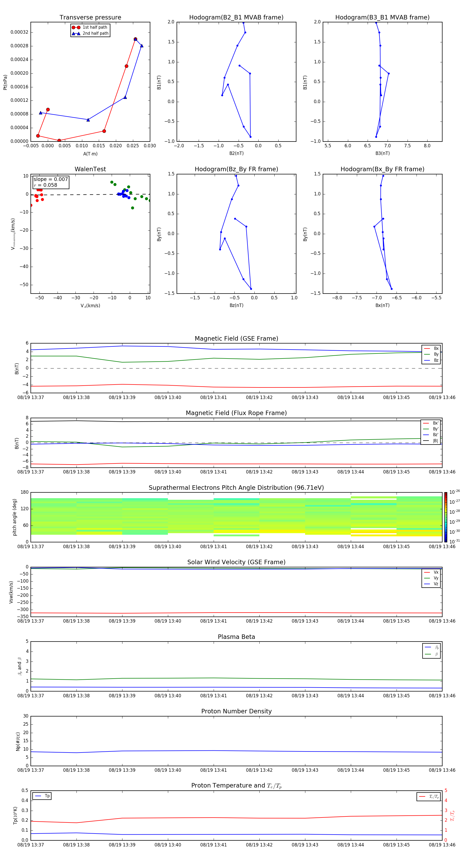Screen dimensions: 473x868
Task: Click the 'WalenTest' plot title
Action: click(90, 169)
